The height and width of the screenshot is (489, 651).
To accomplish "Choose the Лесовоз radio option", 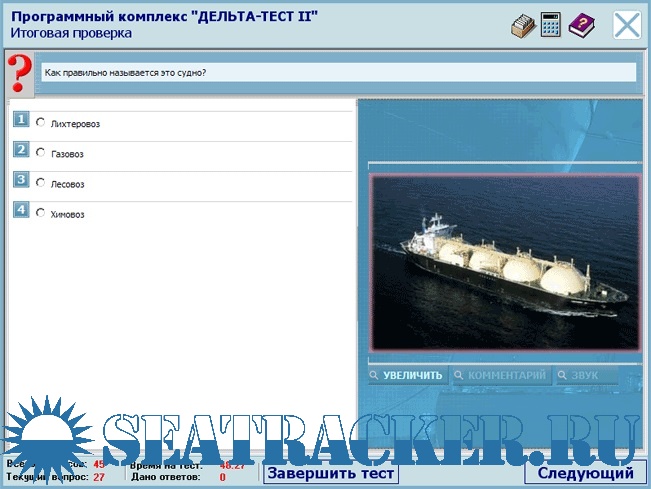I will (x=40, y=183).
